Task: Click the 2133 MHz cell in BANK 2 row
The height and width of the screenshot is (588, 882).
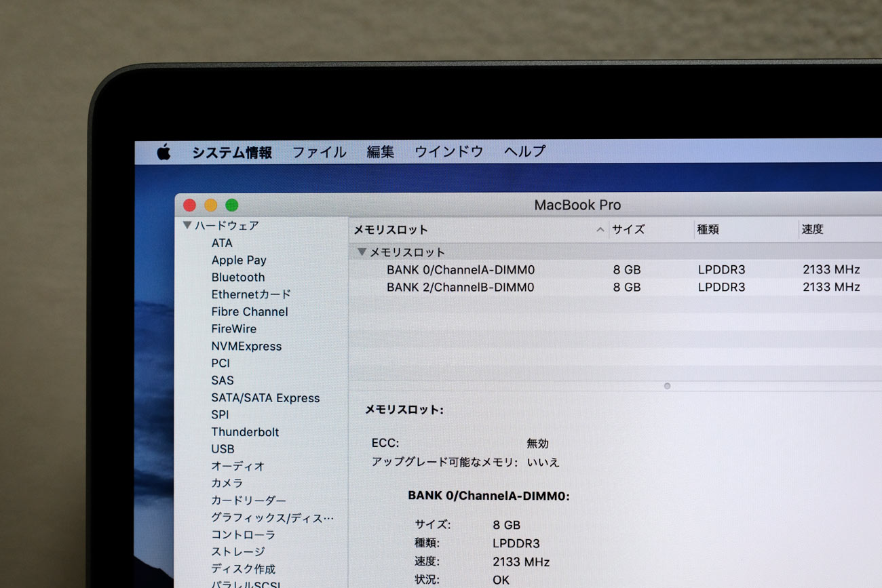Action: (x=831, y=288)
